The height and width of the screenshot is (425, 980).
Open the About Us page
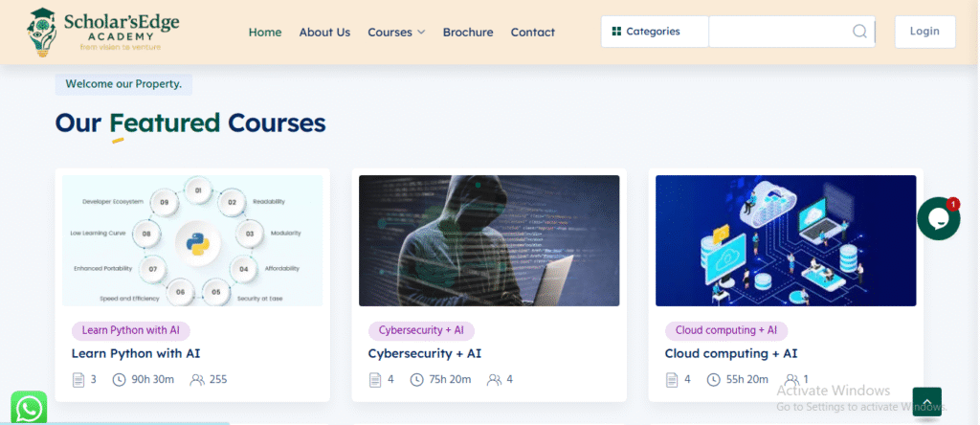click(x=324, y=32)
